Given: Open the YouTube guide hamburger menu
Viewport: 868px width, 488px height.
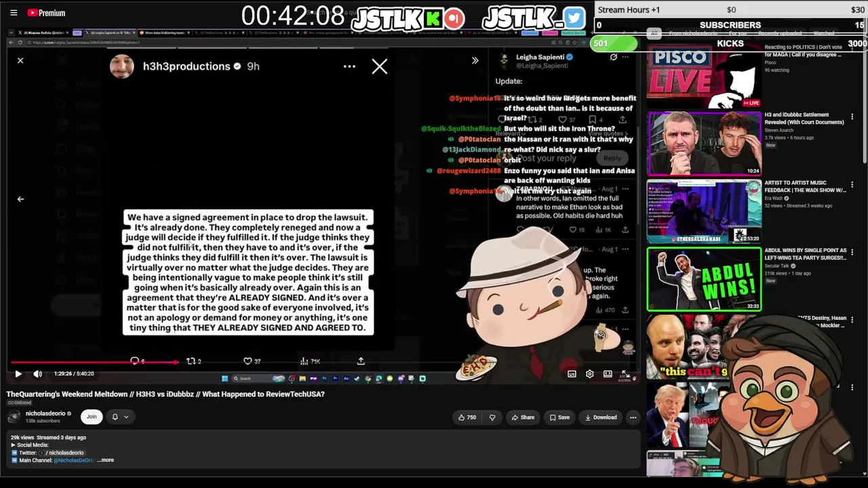Looking at the screenshot, I should click(14, 13).
